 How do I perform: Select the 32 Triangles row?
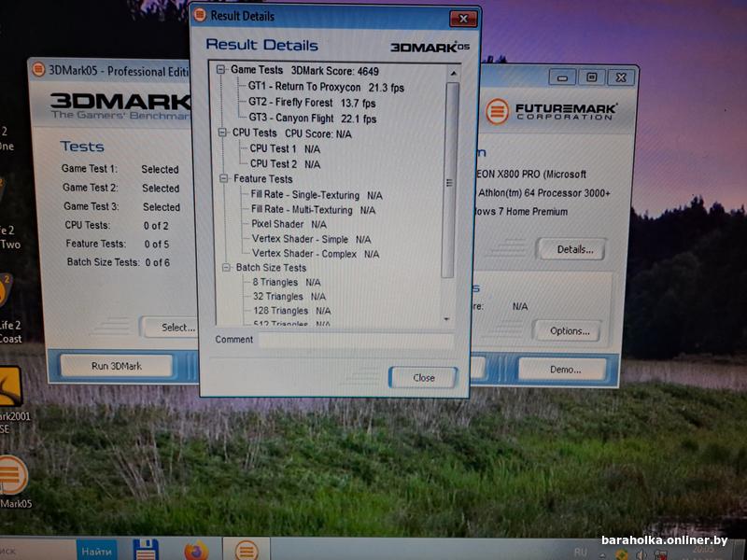click(x=289, y=296)
